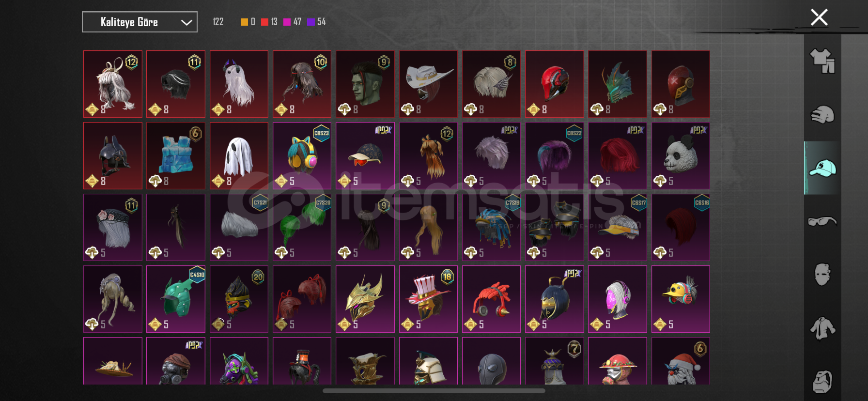Select the white ghost sheet headgear
The width and height of the screenshot is (868, 401).
(x=239, y=155)
